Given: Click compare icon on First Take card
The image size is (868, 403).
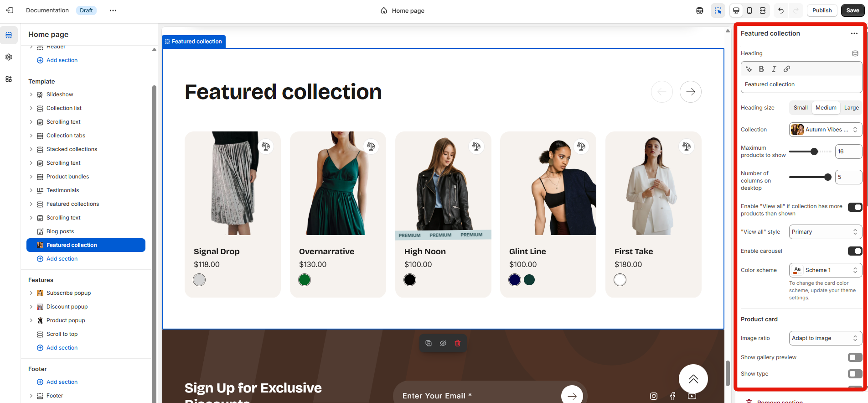Looking at the screenshot, I should [x=687, y=147].
